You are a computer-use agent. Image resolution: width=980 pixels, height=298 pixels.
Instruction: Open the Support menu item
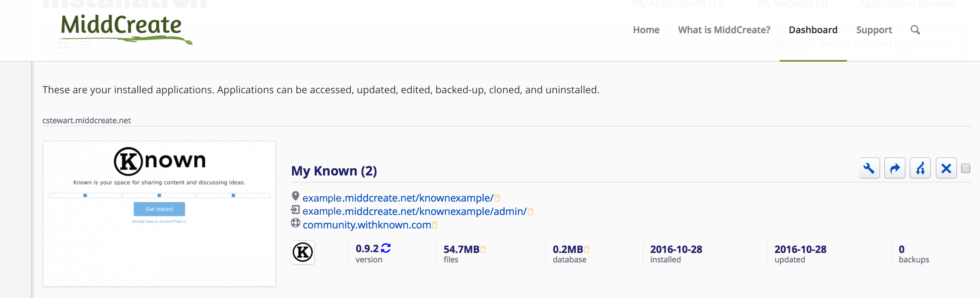[x=874, y=30]
